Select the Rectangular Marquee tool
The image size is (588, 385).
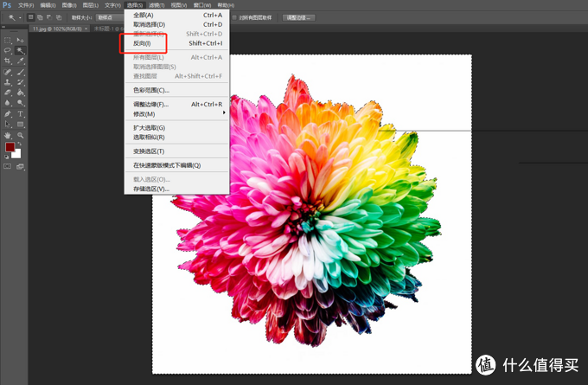[8, 40]
